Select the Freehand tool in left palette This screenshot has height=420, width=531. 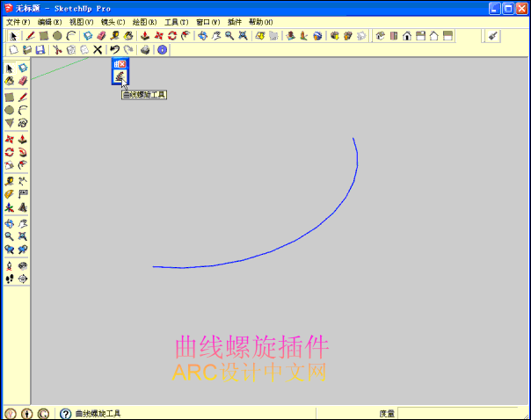[x=23, y=123]
